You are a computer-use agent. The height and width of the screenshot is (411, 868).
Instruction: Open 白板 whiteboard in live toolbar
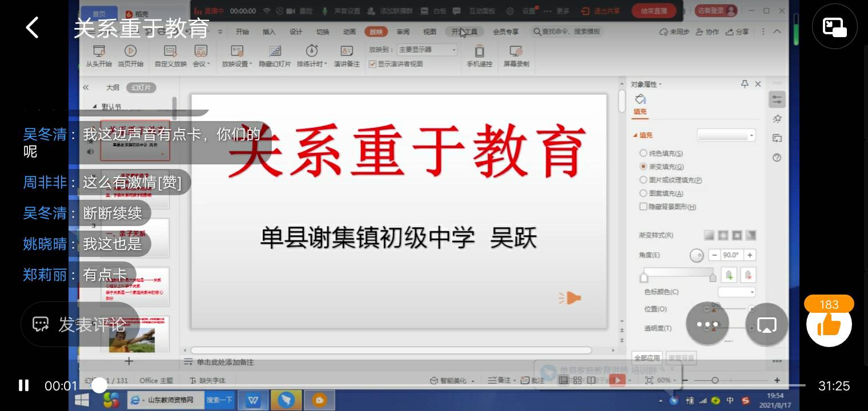coord(434,11)
